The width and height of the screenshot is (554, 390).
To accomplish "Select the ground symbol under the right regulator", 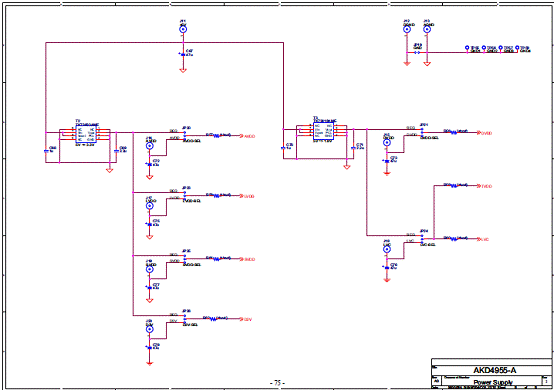I will (x=347, y=167).
